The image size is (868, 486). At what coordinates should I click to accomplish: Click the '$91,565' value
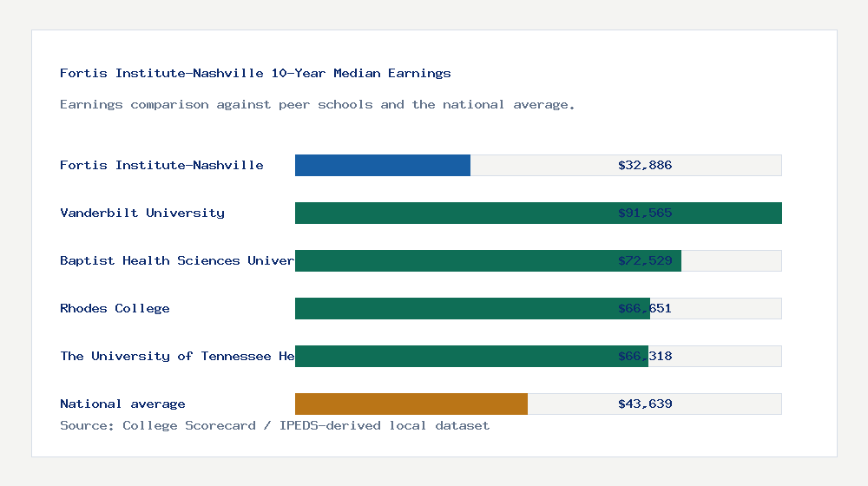coord(645,213)
